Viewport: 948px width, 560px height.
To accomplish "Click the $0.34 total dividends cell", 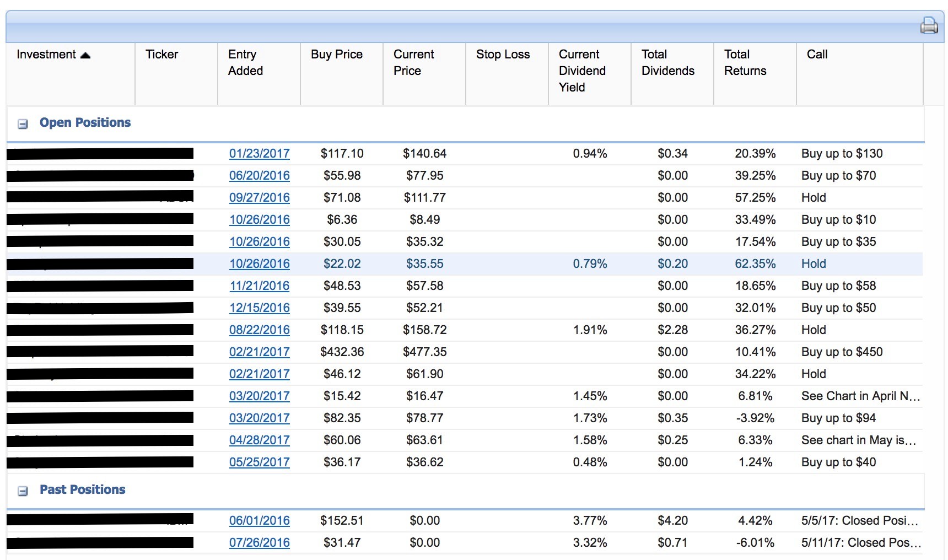I will [x=673, y=154].
